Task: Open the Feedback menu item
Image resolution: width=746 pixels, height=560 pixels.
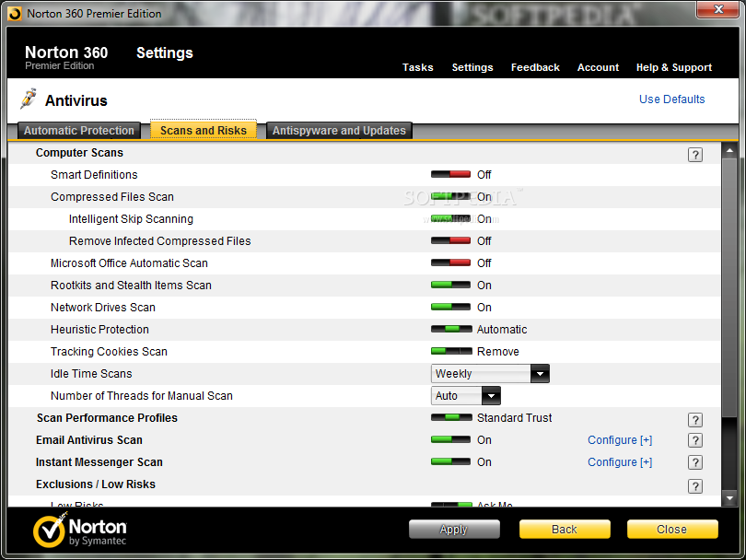Action: tap(535, 67)
